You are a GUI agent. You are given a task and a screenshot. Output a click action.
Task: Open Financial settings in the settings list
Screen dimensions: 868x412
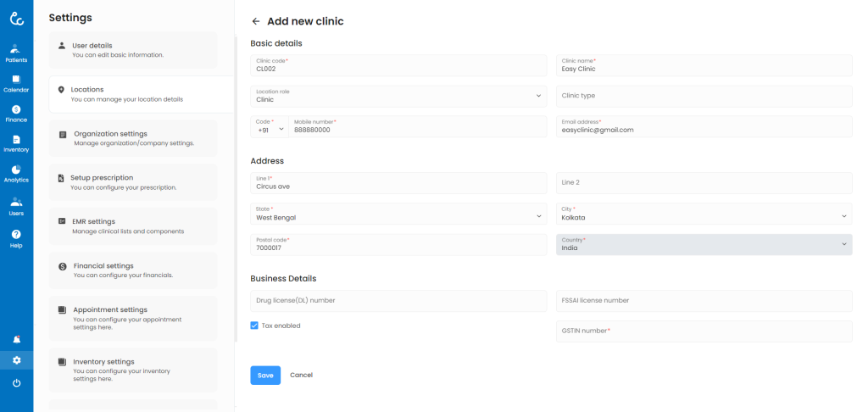tap(133, 270)
